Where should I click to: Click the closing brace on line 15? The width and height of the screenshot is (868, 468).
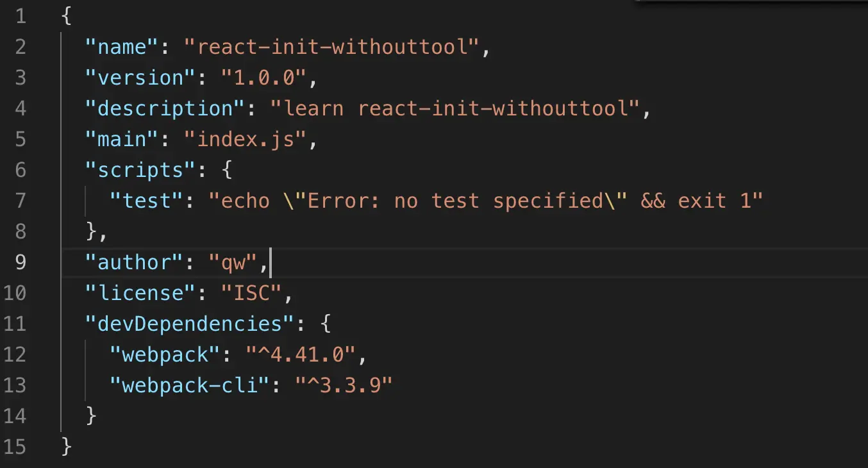click(67, 447)
